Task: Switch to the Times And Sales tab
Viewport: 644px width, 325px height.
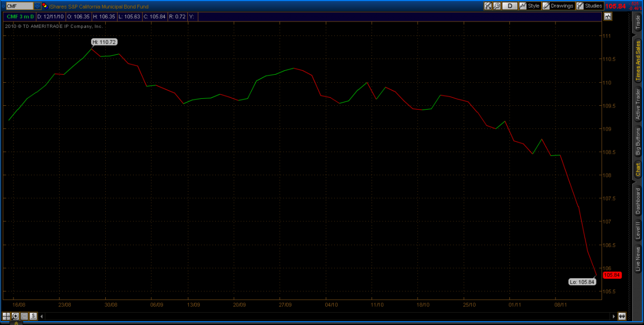Action: [x=638, y=61]
